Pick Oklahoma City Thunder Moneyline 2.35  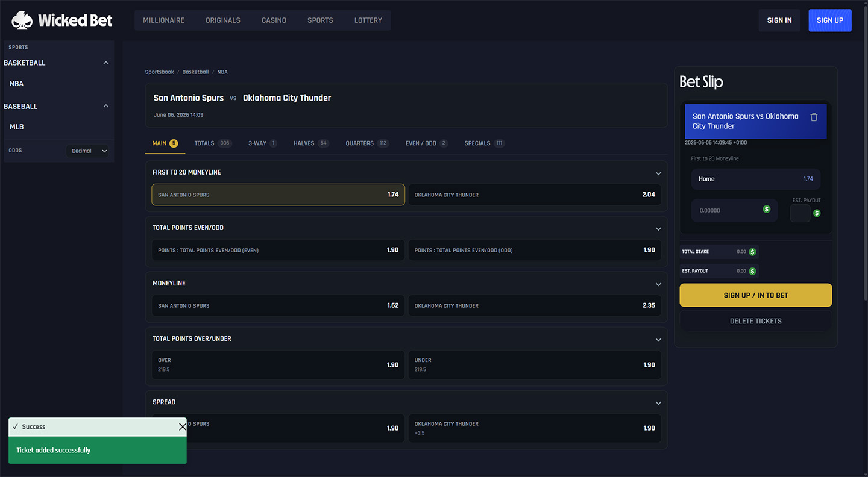pos(535,305)
